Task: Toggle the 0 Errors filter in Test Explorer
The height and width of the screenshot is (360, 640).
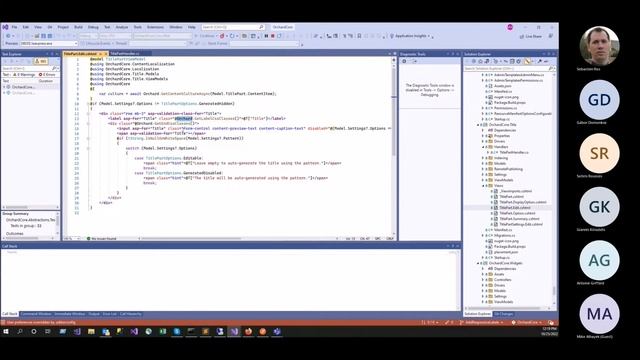Action: click(47, 75)
